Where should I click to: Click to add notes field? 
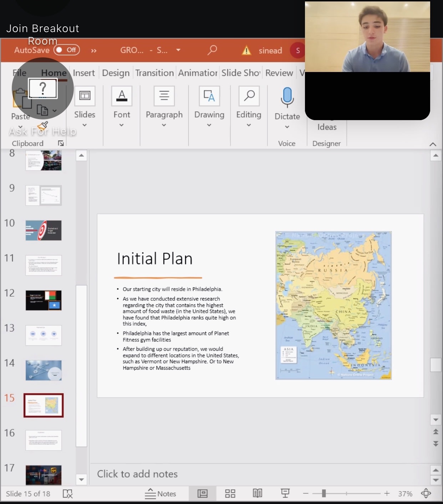click(259, 474)
